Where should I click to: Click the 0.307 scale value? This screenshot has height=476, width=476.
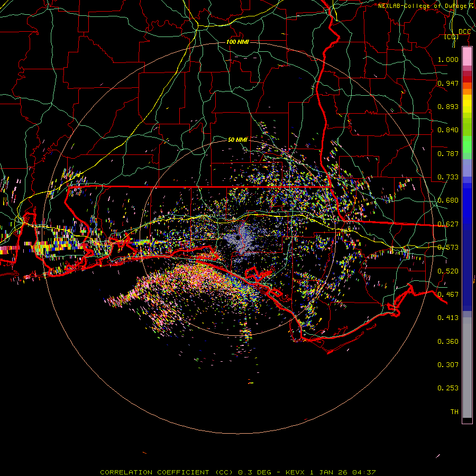448,365
